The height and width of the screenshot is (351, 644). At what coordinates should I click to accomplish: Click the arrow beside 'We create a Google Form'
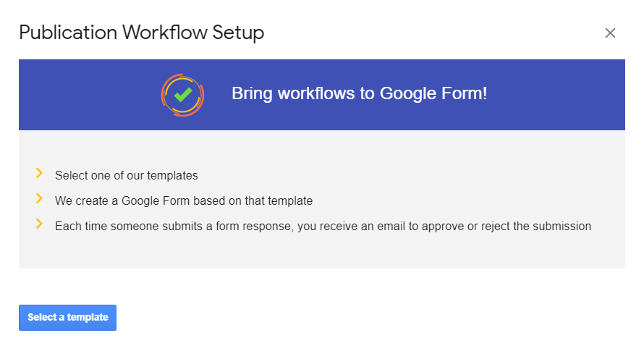(x=40, y=198)
